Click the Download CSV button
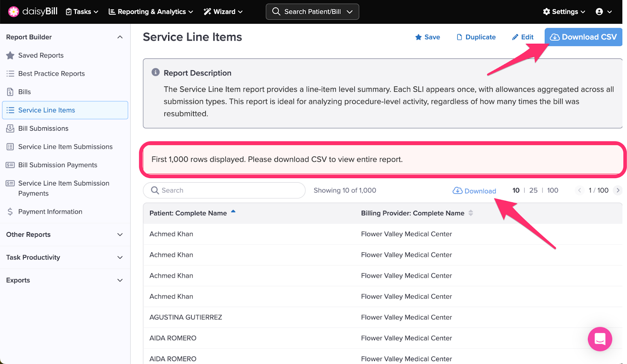 point(583,37)
